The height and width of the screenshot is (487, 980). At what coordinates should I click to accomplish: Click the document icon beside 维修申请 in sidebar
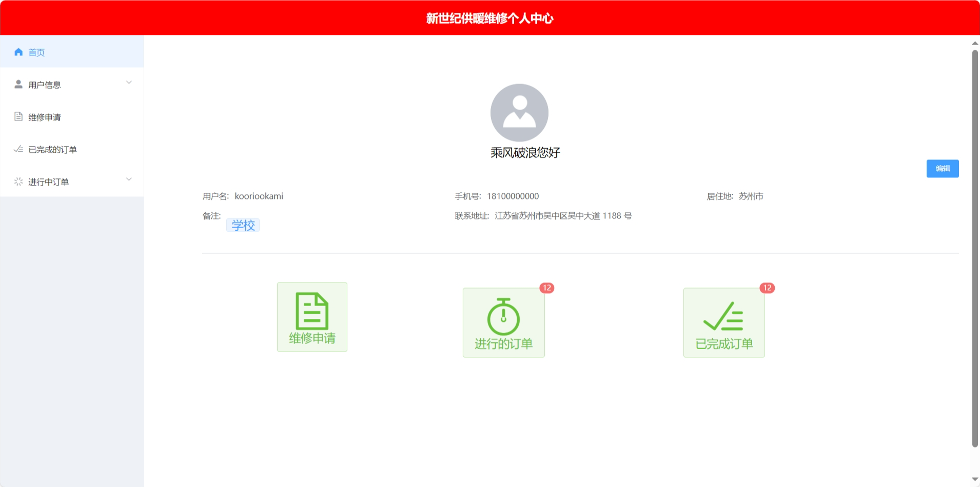pos(18,116)
